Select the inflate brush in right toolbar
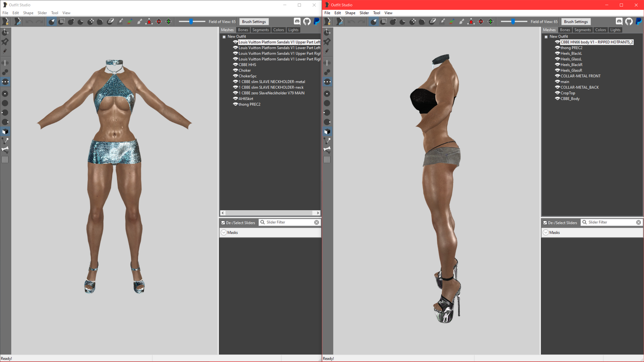 click(x=393, y=22)
